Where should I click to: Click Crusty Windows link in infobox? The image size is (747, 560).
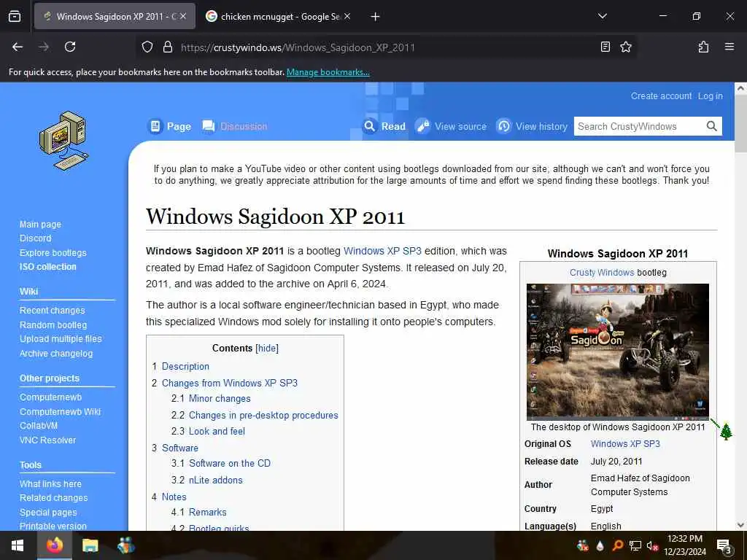601,273
